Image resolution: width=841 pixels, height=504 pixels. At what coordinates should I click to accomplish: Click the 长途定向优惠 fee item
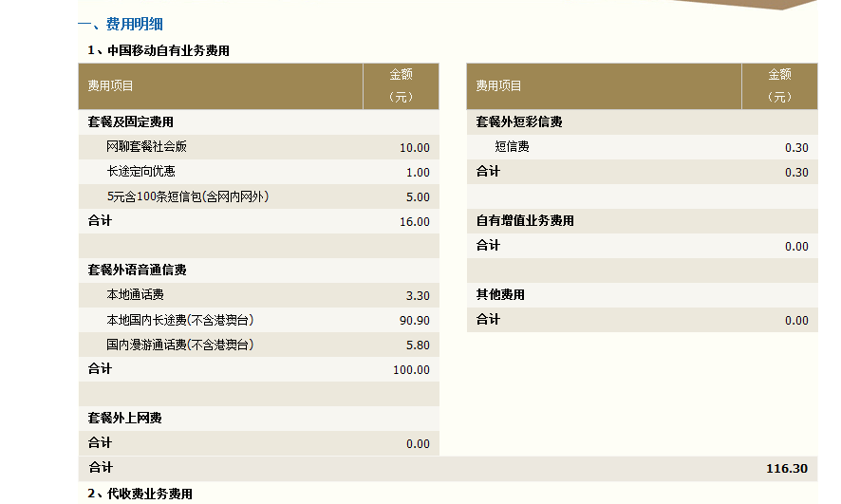point(140,172)
